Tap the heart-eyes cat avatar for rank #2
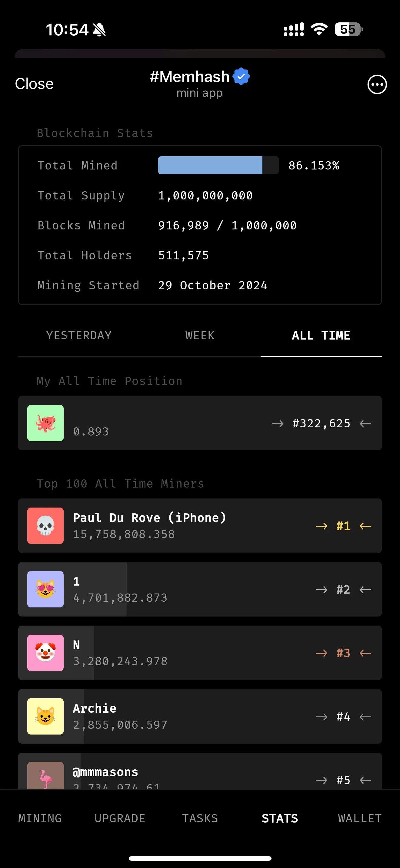 45,589
